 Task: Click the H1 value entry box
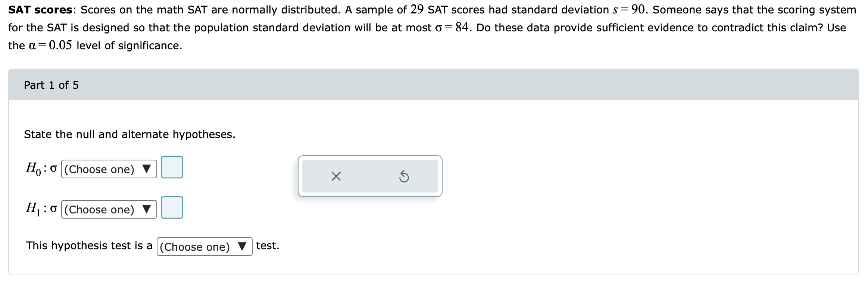tap(172, 207)
